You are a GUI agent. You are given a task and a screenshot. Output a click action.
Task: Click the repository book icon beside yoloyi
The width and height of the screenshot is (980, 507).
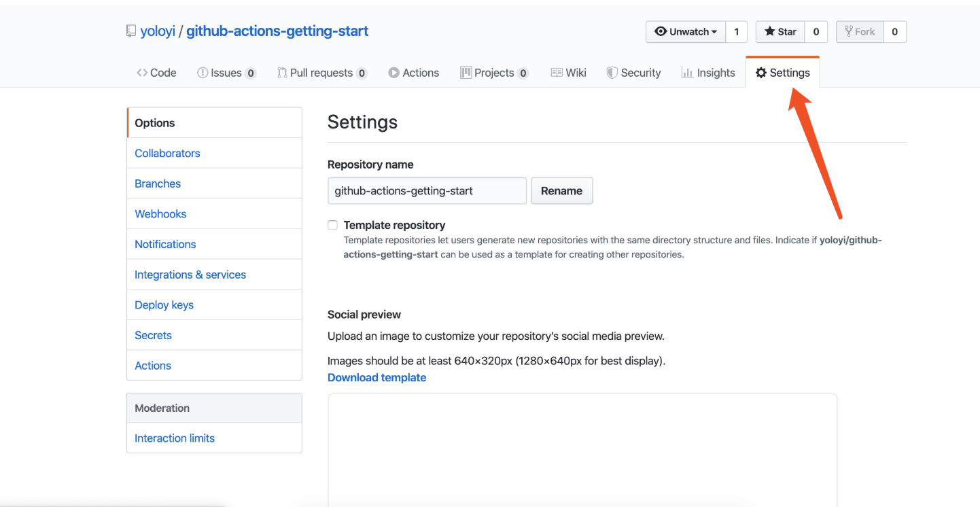131,31
